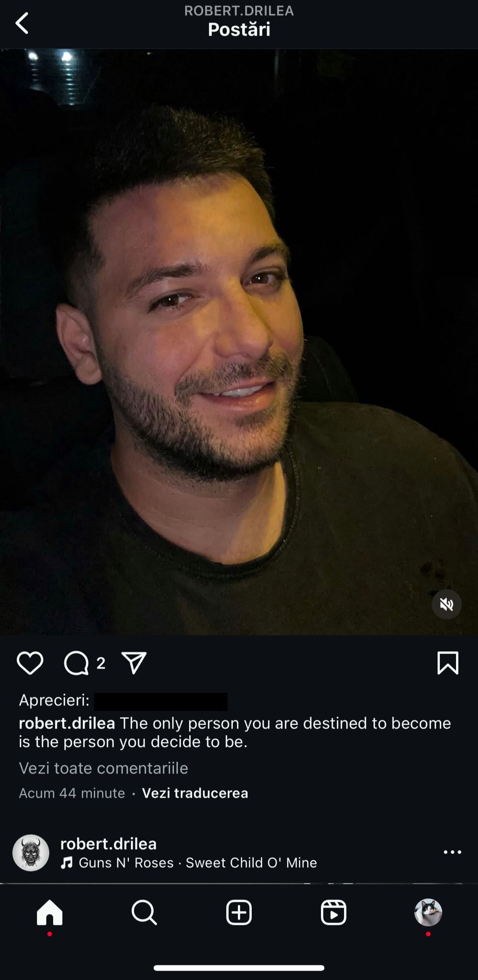Screen dimensions: 478x980
Task: Open the three-dot post options menu
Action: 453,852
